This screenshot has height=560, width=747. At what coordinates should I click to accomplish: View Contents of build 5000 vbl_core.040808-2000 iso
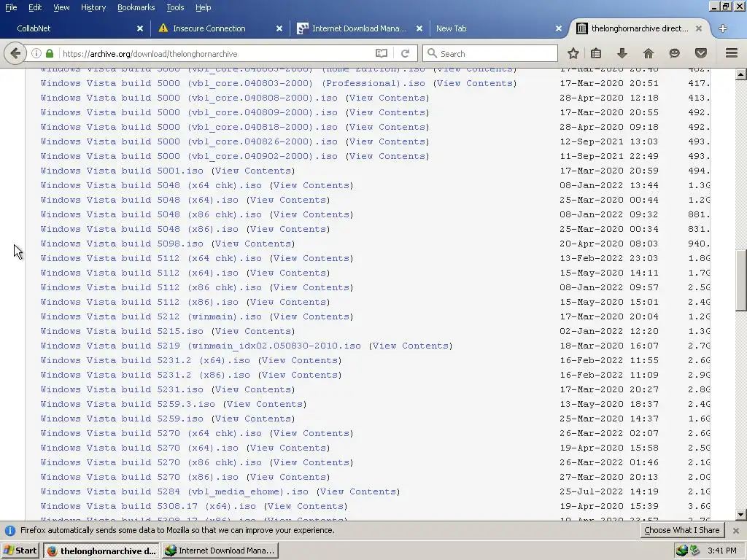(387, 98)
